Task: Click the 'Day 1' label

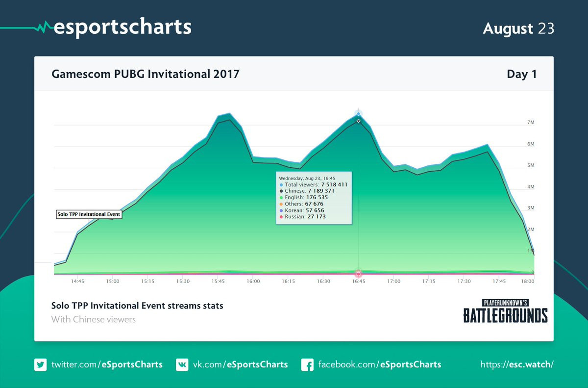Action: (522, 74)
